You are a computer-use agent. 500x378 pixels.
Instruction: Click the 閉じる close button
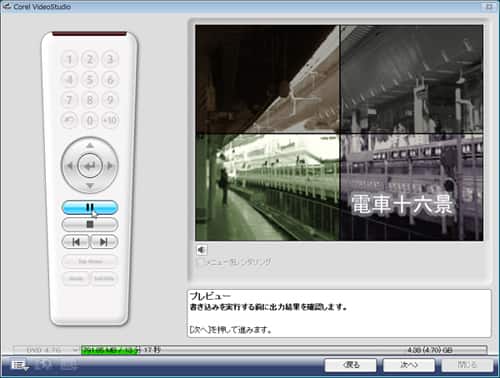[467, 365]
